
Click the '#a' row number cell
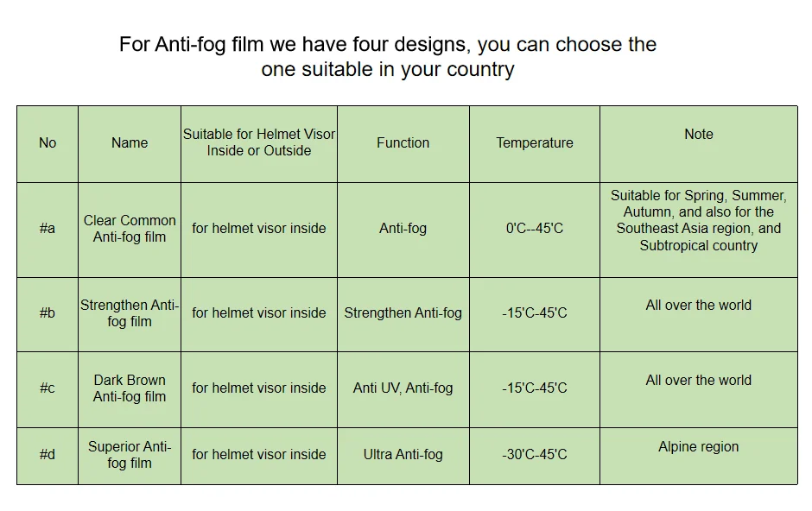click(x=48, y=229)
